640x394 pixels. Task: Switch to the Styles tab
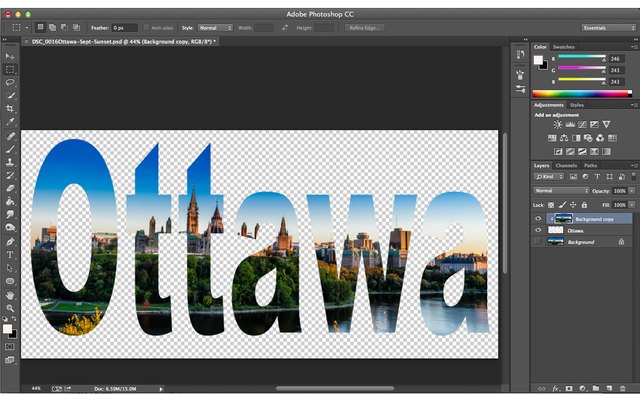coord(577,105)
